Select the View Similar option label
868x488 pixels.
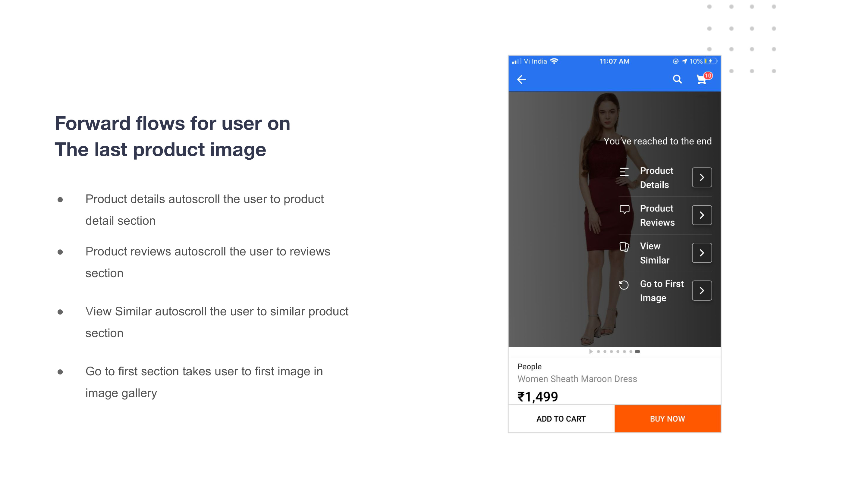[654, 253]
